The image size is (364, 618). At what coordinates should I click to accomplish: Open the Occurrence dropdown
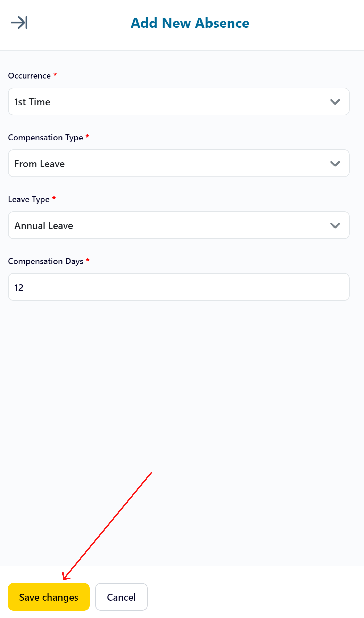click(179, 102)
